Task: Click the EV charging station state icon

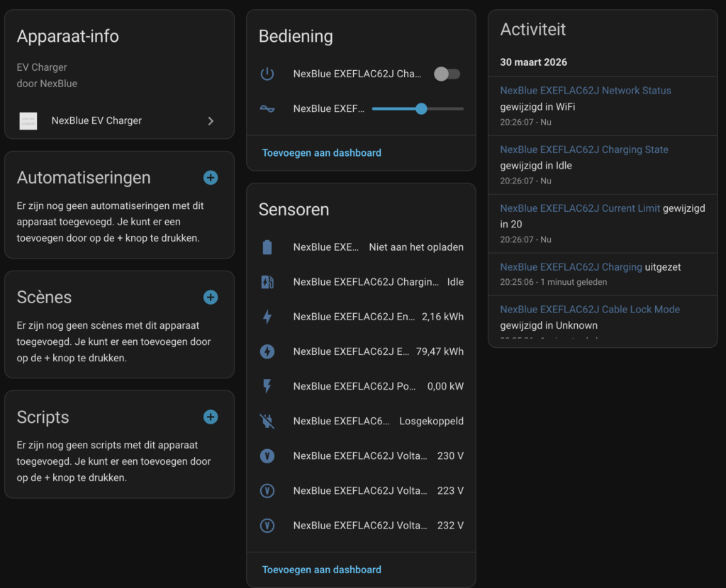Action: [x=267, y=282]
